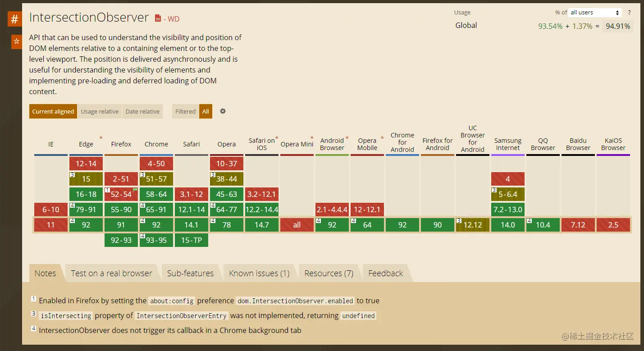This screenshot has height=351, width=644.
Task: Select the Firefox 52-54 flagged cell
Action: point(121,194)
